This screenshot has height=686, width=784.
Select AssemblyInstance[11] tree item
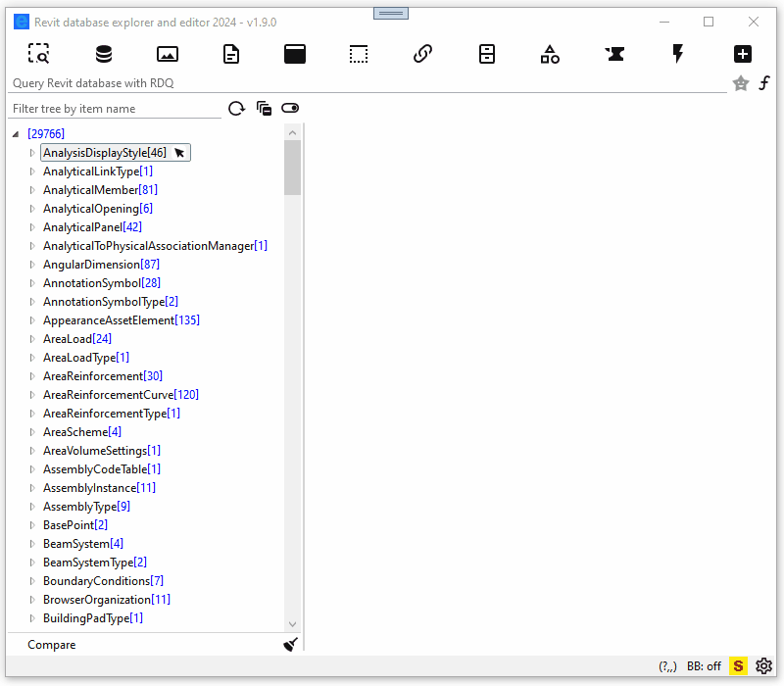pos(99,487)
